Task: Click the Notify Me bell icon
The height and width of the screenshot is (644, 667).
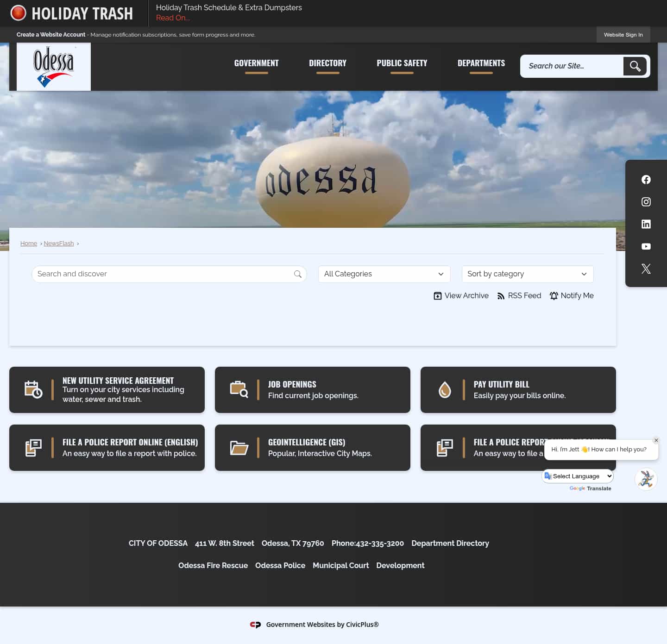Action: 554,295
